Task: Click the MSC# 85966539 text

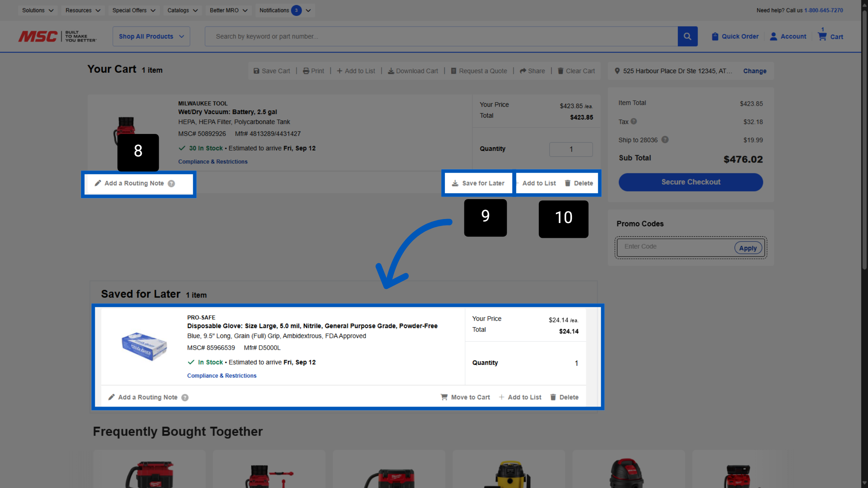Action: point(211,348)
